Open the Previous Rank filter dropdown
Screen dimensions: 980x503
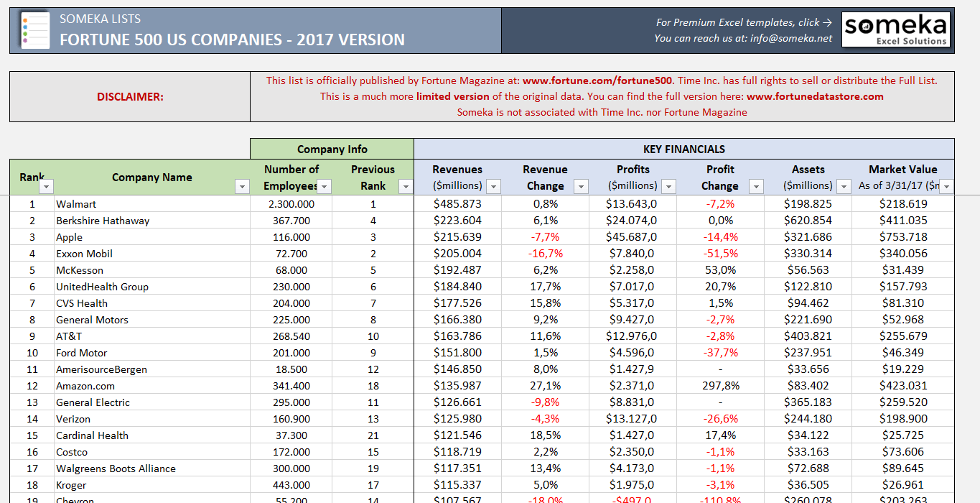click(406, 186)
